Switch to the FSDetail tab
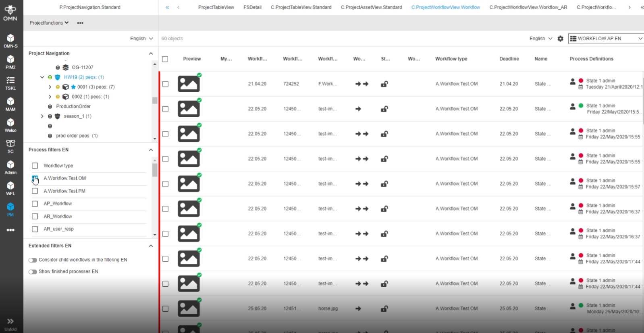Screen dimensions: 644x333 coord(252,7)
